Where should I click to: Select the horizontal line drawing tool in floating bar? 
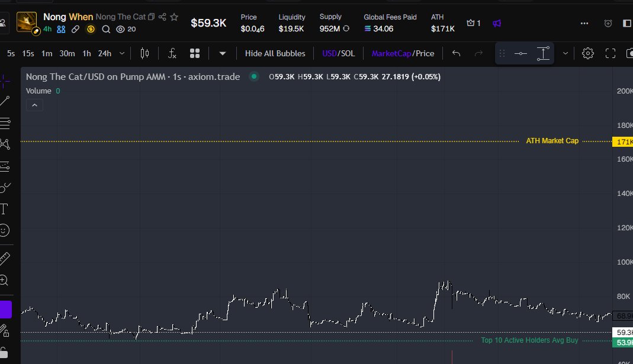[x=520, y=53]
